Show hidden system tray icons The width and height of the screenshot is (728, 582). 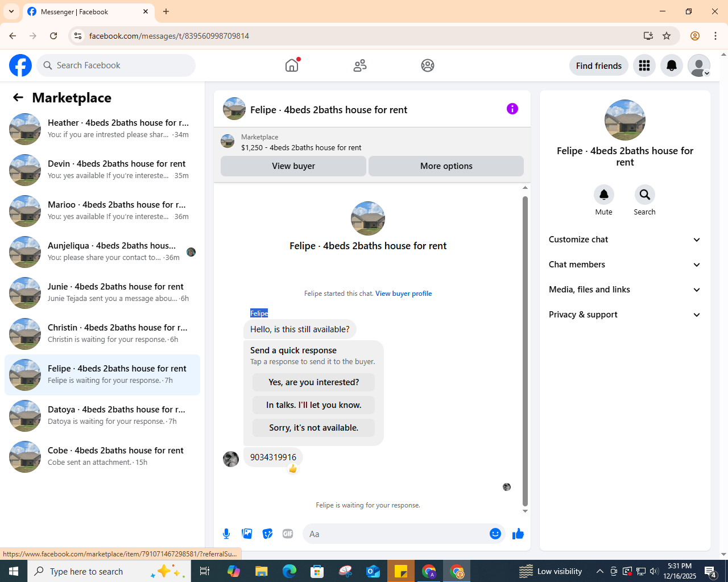click(x=599, y=571)
